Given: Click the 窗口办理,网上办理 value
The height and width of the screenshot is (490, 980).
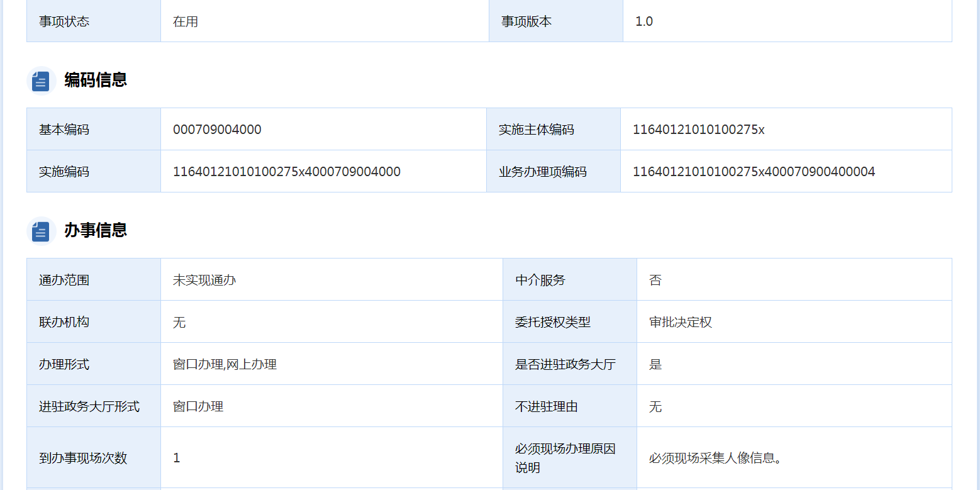Looking at the screenshot, I should pos(225,364).
